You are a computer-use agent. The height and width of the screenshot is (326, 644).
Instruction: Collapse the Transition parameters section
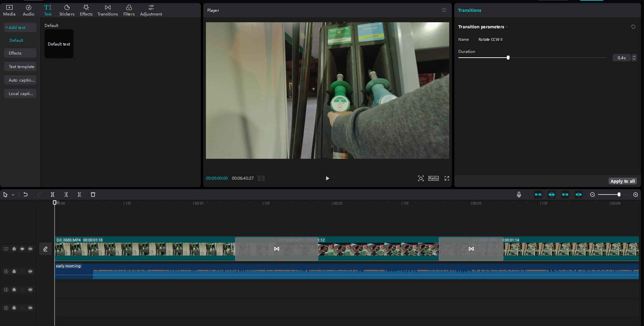point(507,27)
